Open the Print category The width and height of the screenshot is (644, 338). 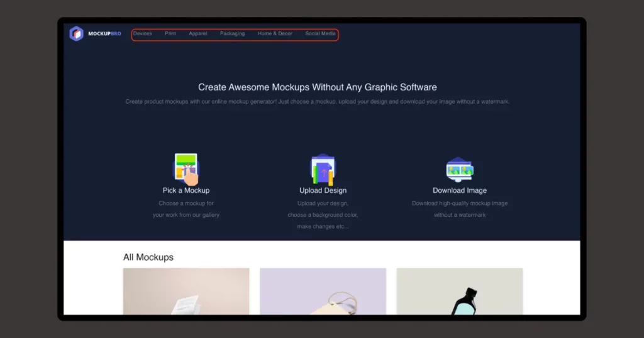tap(170, 34)
